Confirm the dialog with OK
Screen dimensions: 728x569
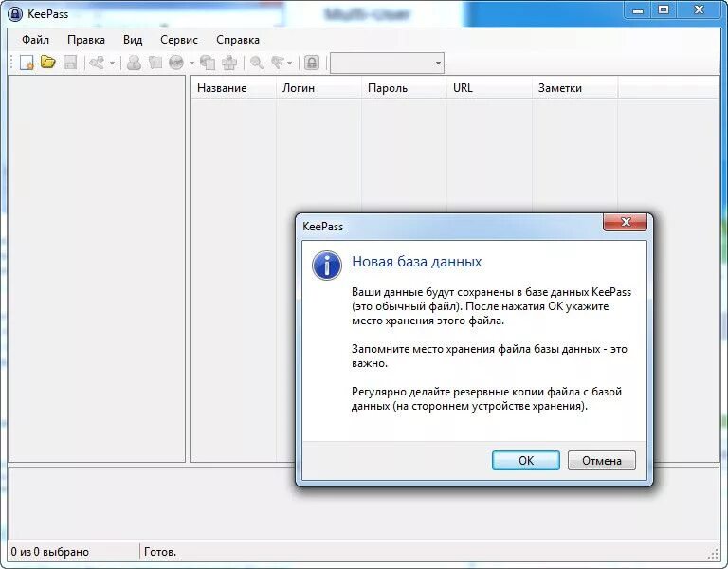[x=526, y=460]
